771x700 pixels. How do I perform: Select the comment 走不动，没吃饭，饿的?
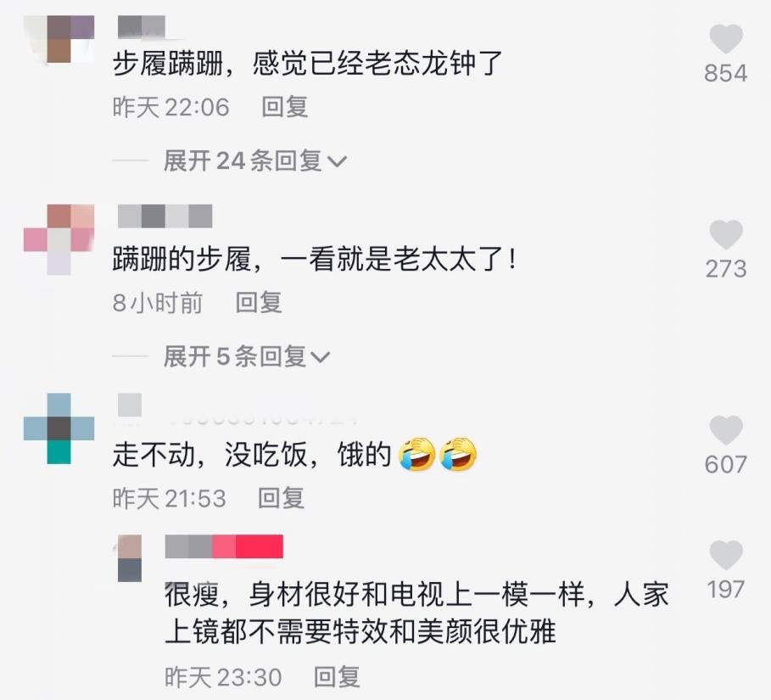[x=295, y=454]
